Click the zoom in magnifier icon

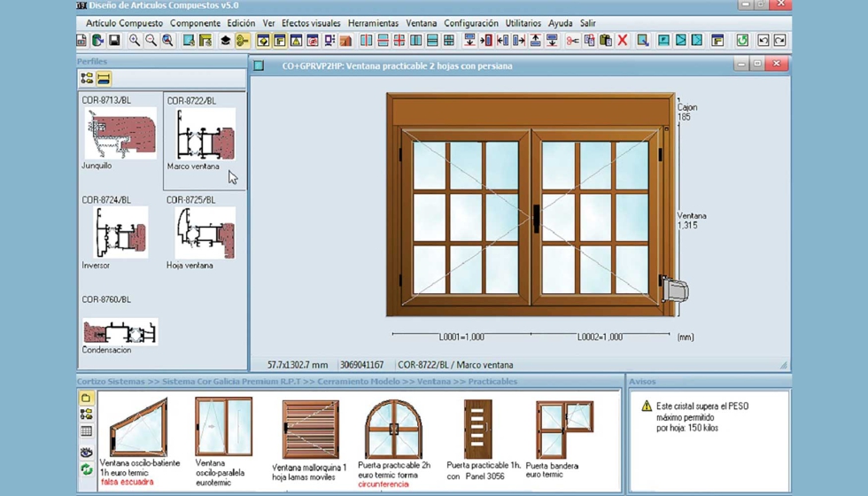(135, 41)
